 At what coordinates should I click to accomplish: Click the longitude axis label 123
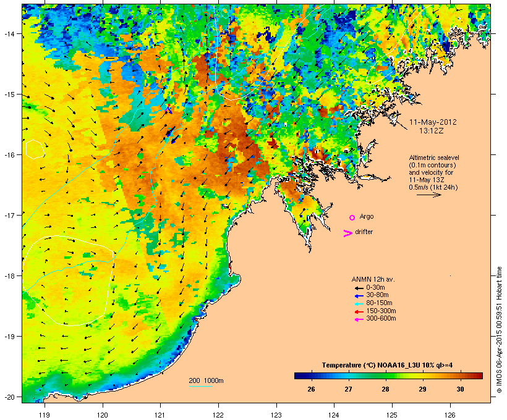click(276, 415)
